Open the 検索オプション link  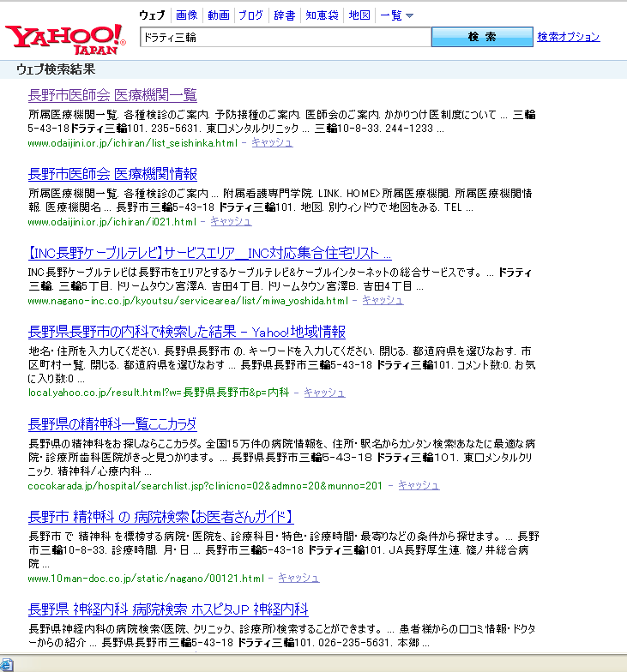pos(568,37)
